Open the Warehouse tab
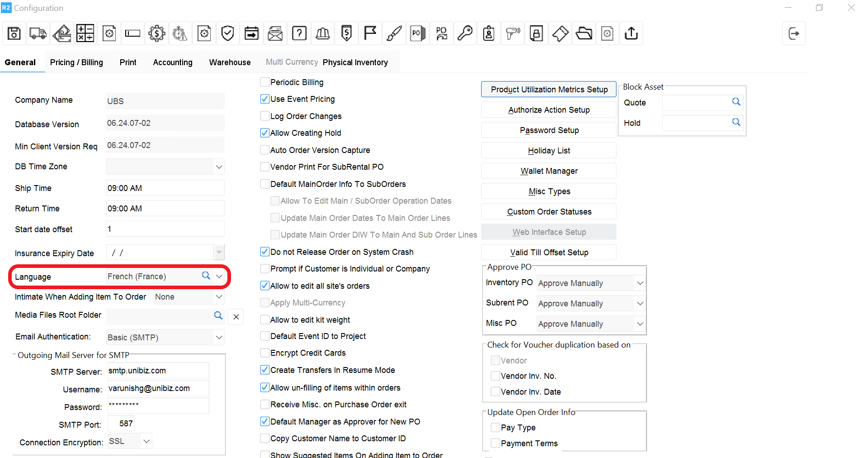Screen dimensions: 868x458 click(230, 62)
